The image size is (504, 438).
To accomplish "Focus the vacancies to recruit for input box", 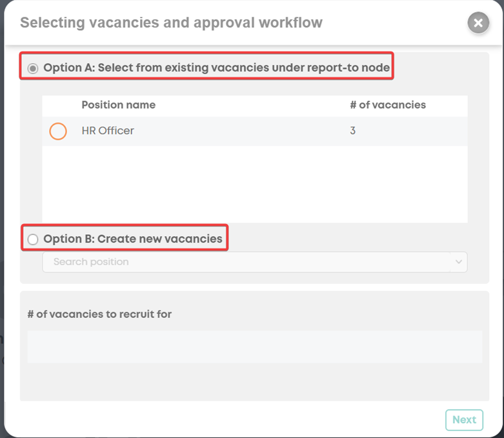I will pos(254,347).
